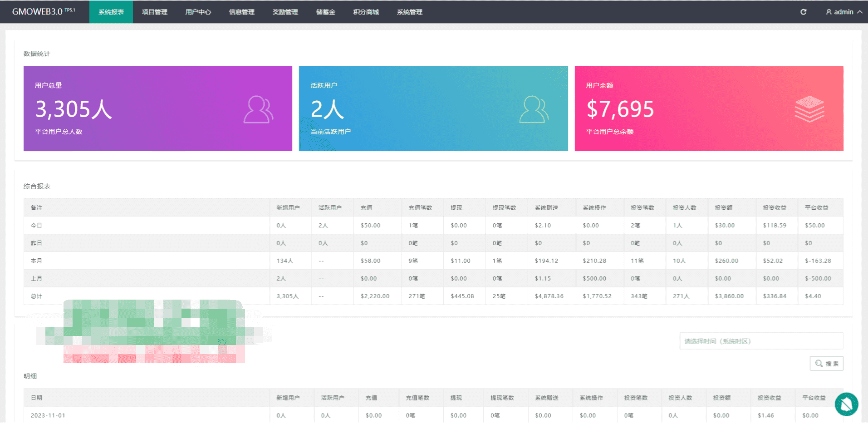Open the 积分商城 menu
This screenshot has width=868, height=424.
[366, 12]
